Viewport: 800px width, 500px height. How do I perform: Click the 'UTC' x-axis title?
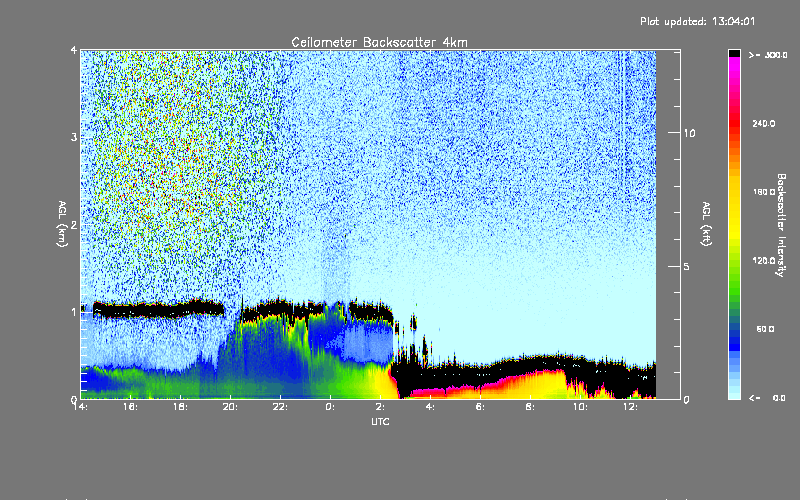[x=380, y=421]
